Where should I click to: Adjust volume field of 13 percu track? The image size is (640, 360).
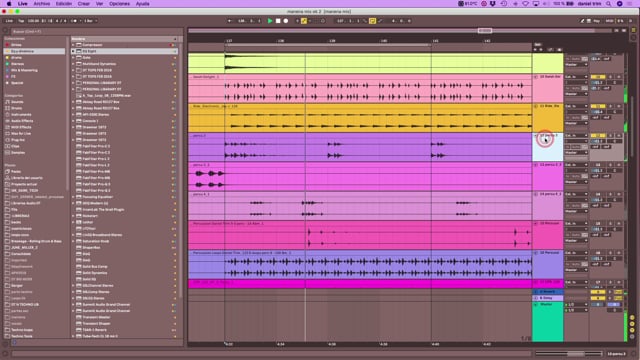(598, 170)
